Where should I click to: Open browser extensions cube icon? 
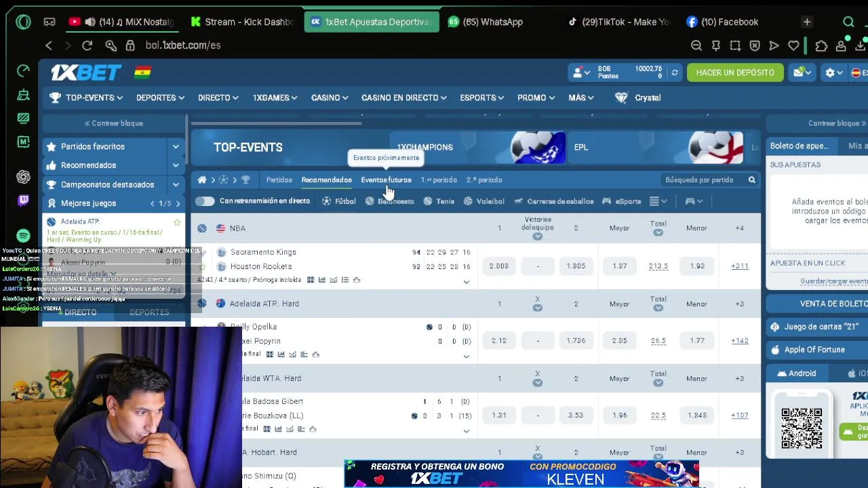(821, 45)
